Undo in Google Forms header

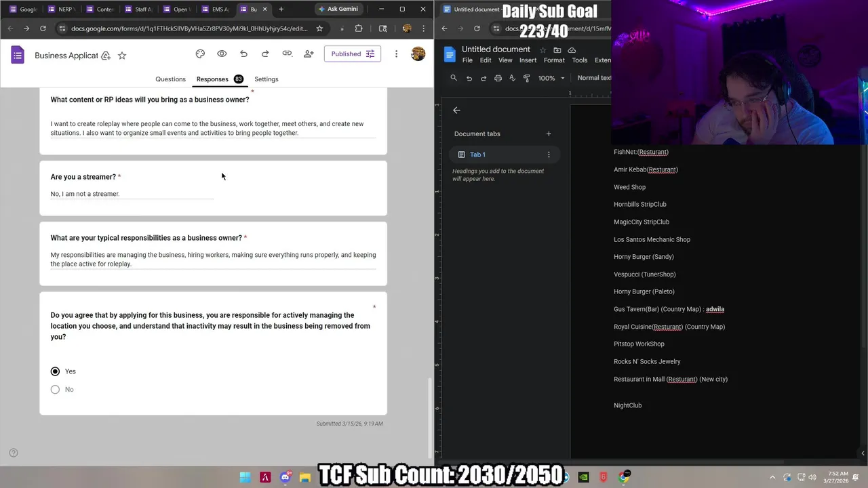[x=243, y=54]
